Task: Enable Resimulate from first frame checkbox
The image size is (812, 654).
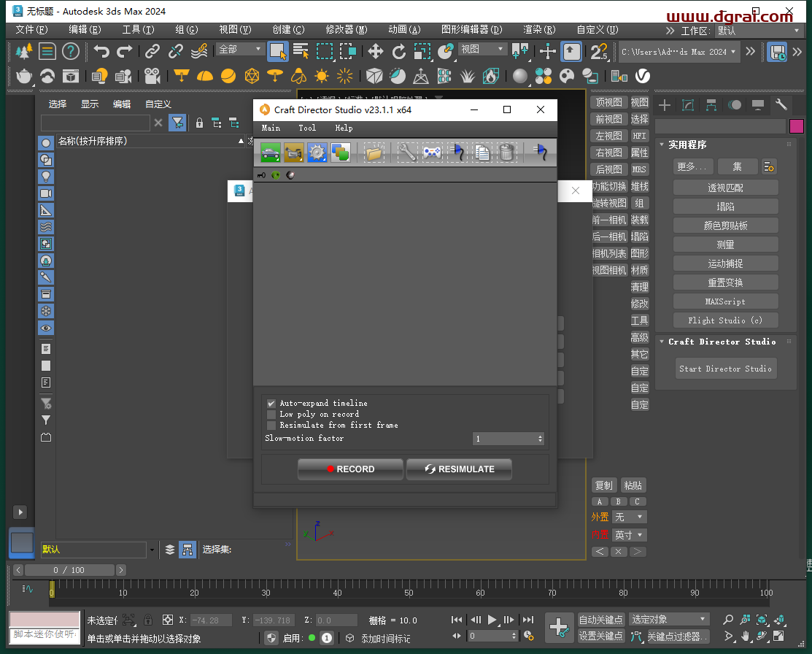Action: pos(271,425)
